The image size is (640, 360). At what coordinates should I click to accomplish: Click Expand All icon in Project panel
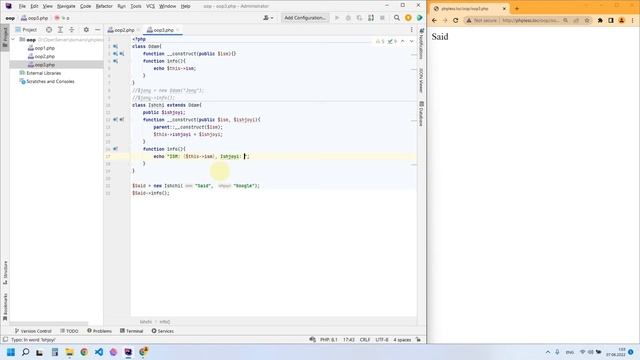point(60,30)
